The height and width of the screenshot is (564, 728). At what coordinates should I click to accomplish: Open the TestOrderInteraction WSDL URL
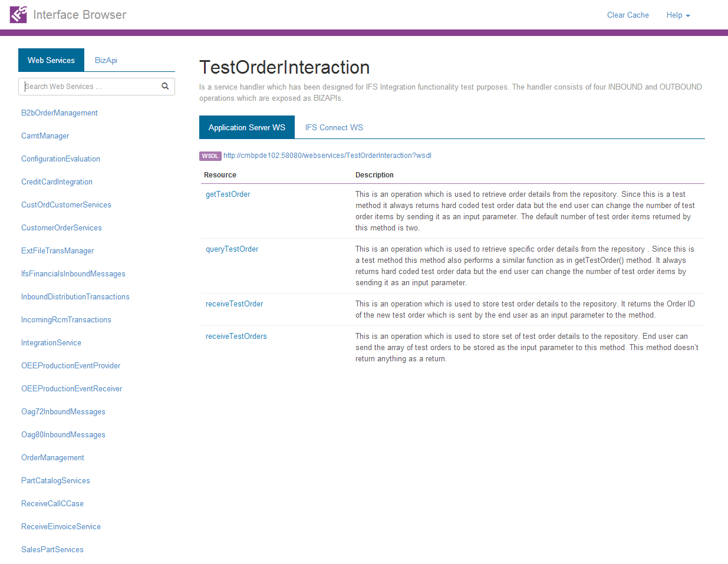(327, 156)
